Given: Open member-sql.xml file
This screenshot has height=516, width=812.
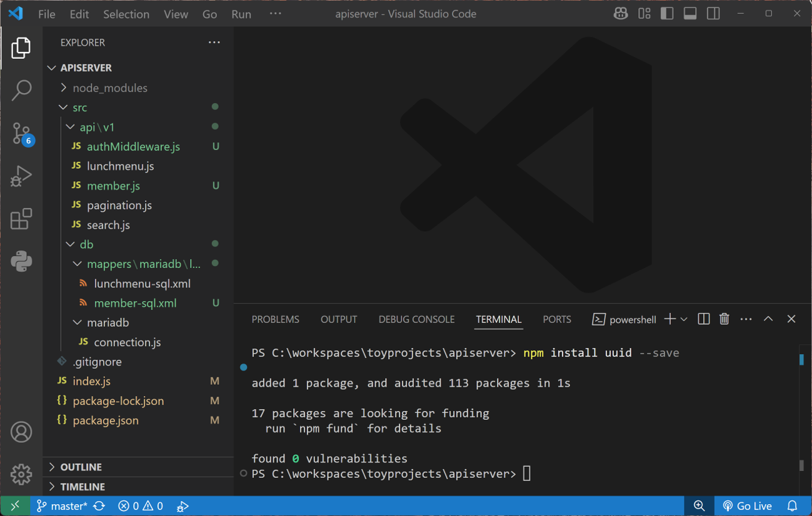Looking at the screenshot, I should [138, 303].
